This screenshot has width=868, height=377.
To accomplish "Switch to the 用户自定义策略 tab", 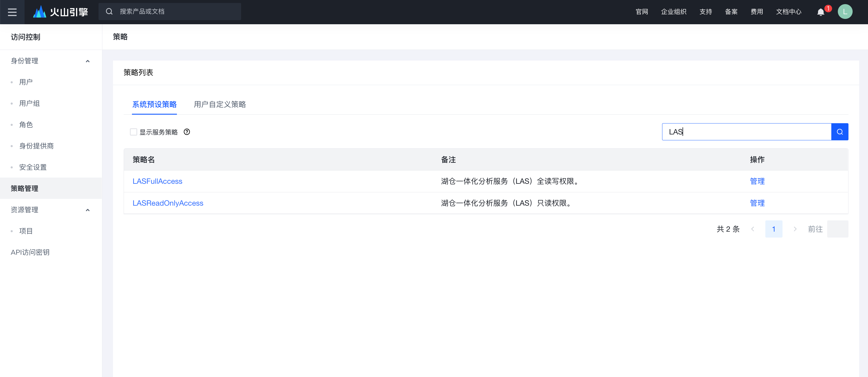I will pyautogui.click(x=220, y=104).
